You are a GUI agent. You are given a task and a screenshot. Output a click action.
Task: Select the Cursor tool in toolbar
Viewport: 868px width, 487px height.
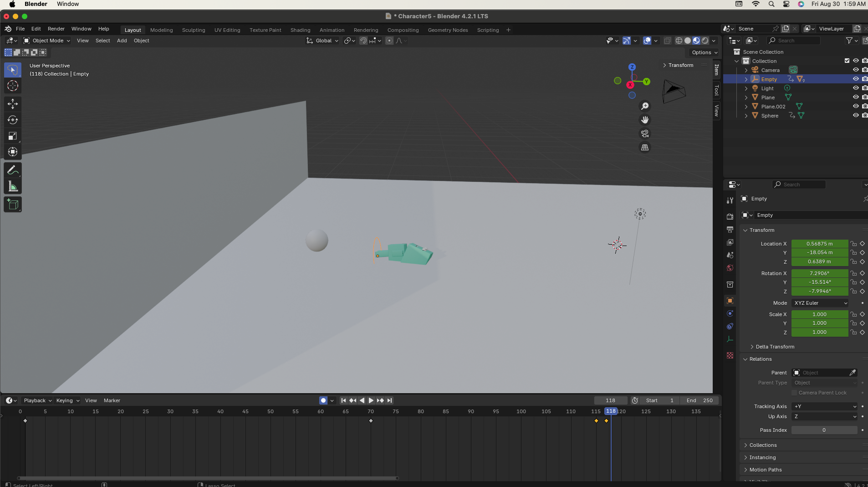click(13, 86)
